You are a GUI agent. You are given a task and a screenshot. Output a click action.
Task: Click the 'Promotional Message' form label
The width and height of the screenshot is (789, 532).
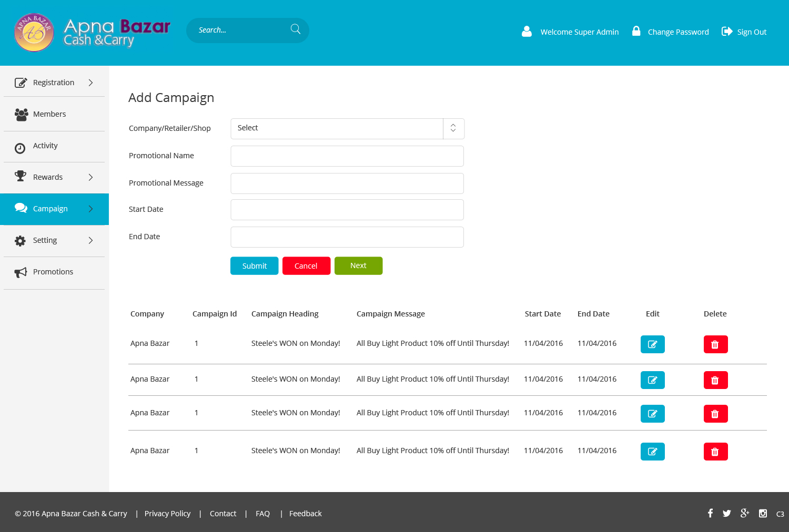pyautogui.click(x=166, y=183)
